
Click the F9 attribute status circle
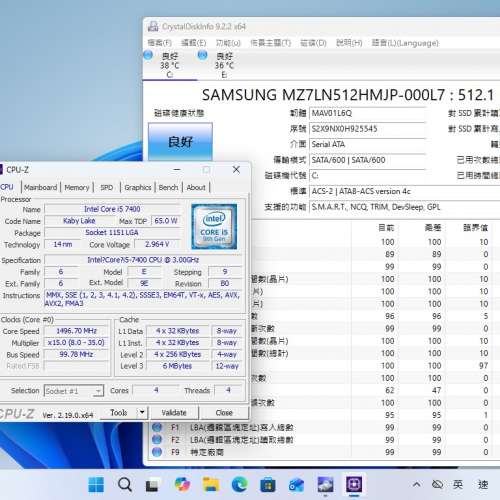click(x=157, y=452)
